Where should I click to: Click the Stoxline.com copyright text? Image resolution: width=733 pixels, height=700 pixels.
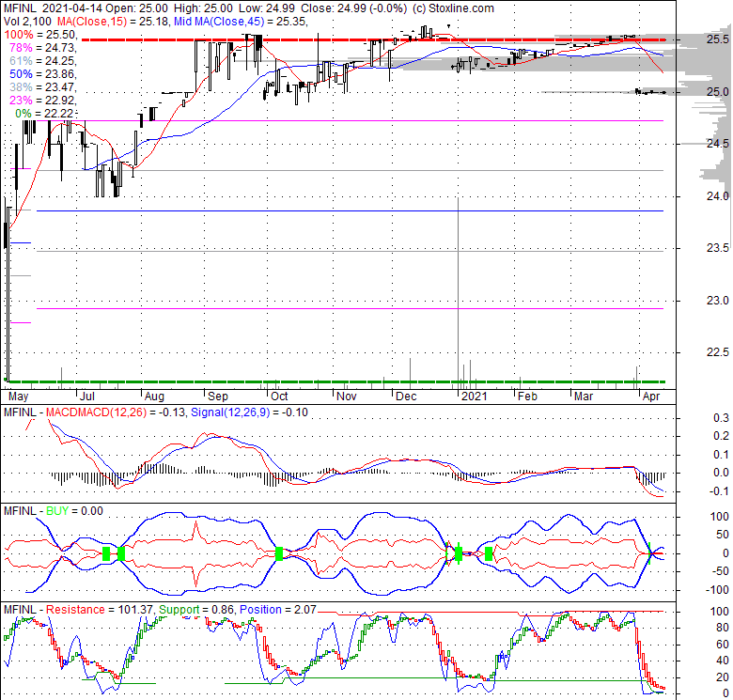(x=453, y=8)
